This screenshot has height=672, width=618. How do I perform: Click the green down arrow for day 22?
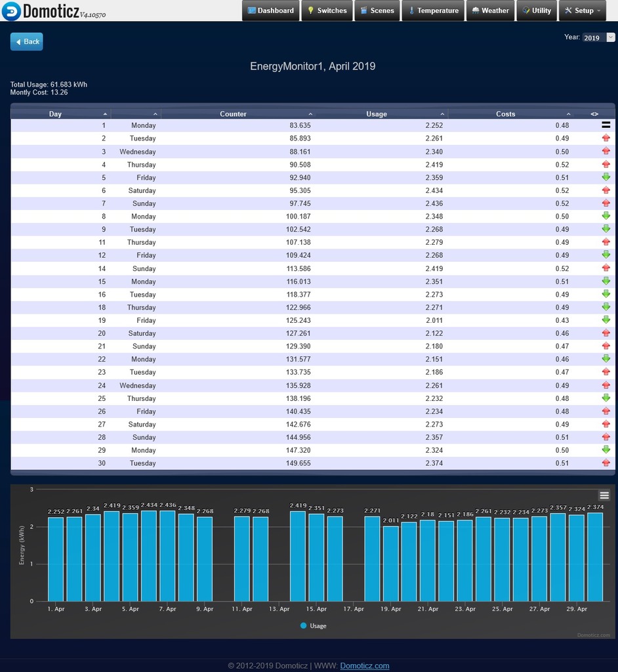(606, 359)
